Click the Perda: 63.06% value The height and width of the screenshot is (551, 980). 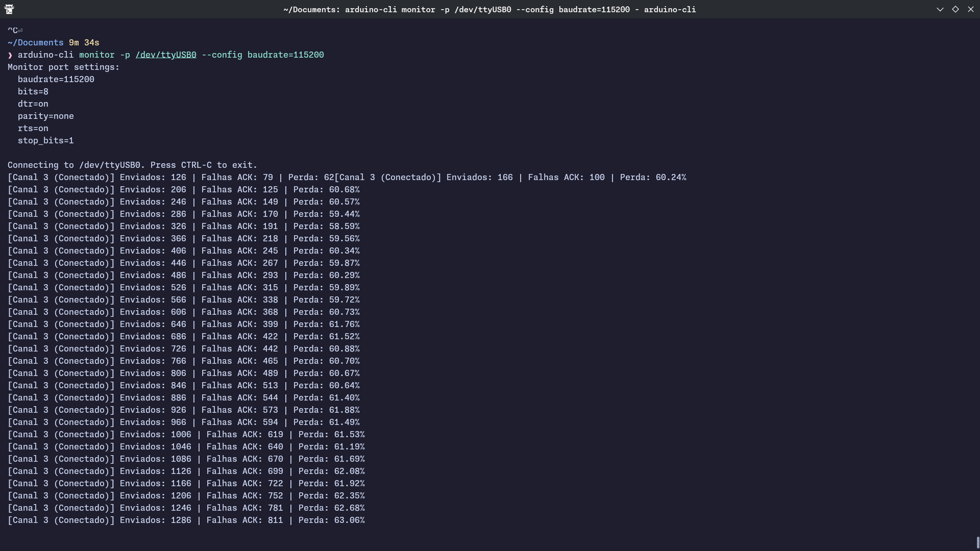[332, 520]
